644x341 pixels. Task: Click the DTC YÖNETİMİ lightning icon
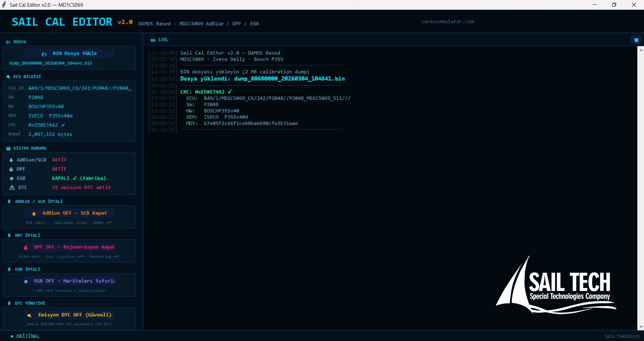pos(9,303)
